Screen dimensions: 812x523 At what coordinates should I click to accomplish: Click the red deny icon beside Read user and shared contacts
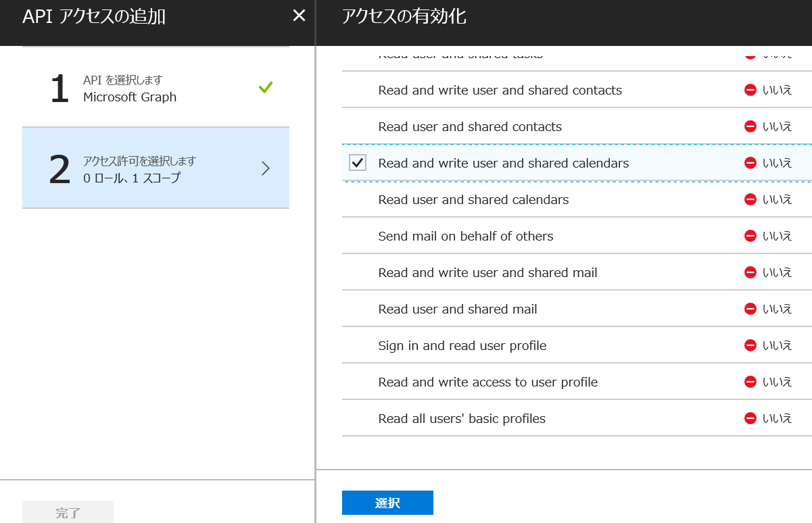click(750, 126)
